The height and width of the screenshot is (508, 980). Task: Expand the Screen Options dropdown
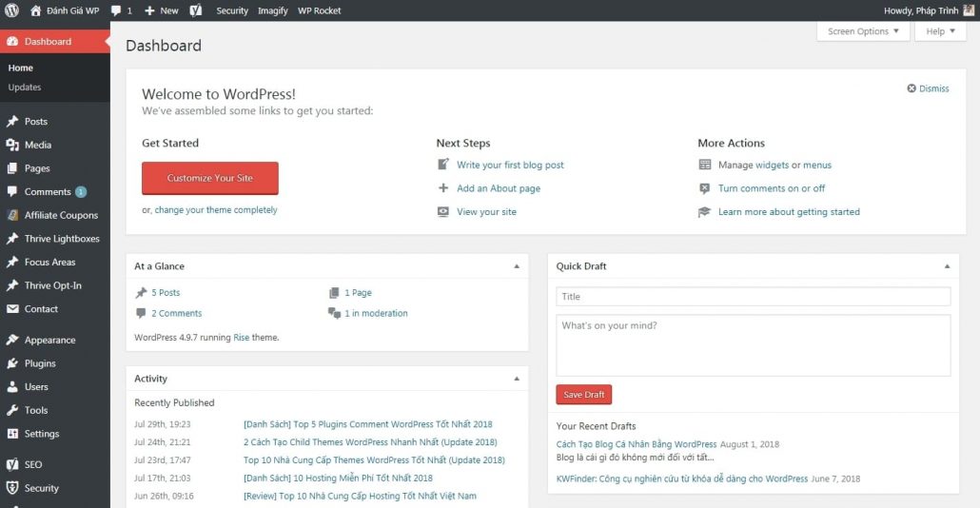click(x=863, y=31)
